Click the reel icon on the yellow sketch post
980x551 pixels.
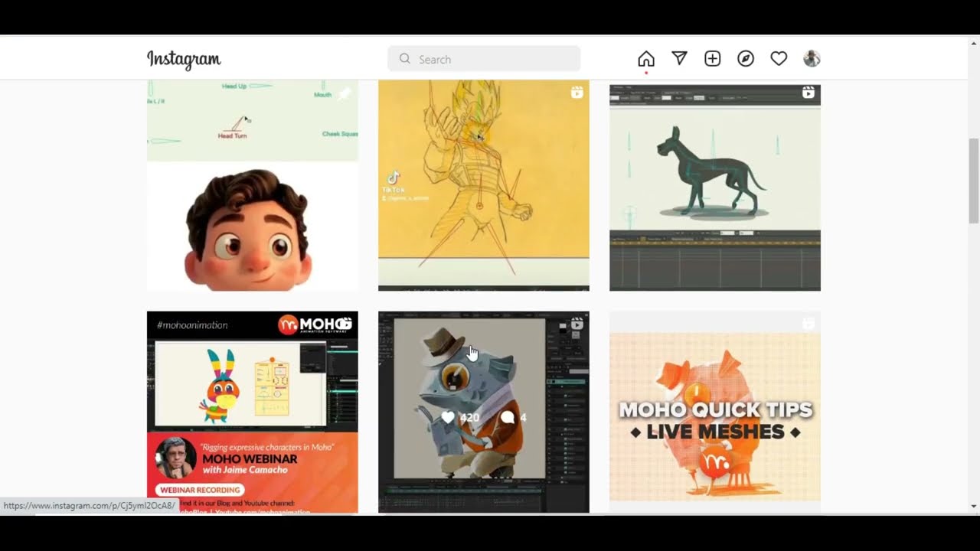(577, 93)
